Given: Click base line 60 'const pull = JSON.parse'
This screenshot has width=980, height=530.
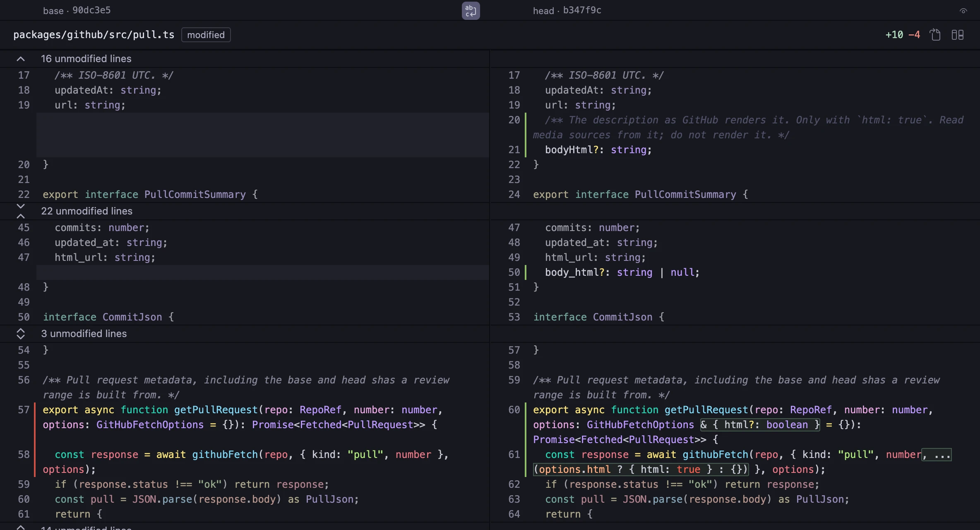Looking at the screenshot, I should point(123,499).
